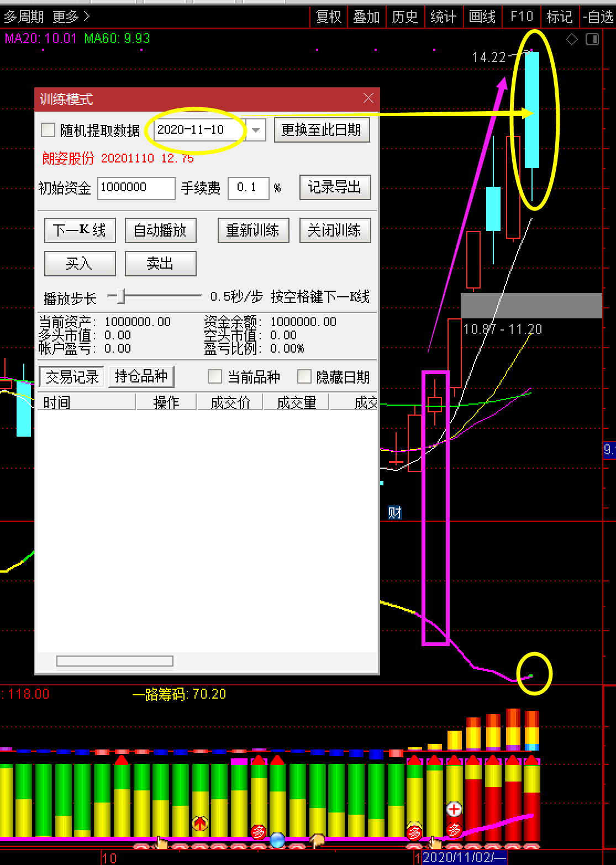616x865 pixels.
Task: Click the blue 财 label icon on the chart
Action: (x=396, y=512)
